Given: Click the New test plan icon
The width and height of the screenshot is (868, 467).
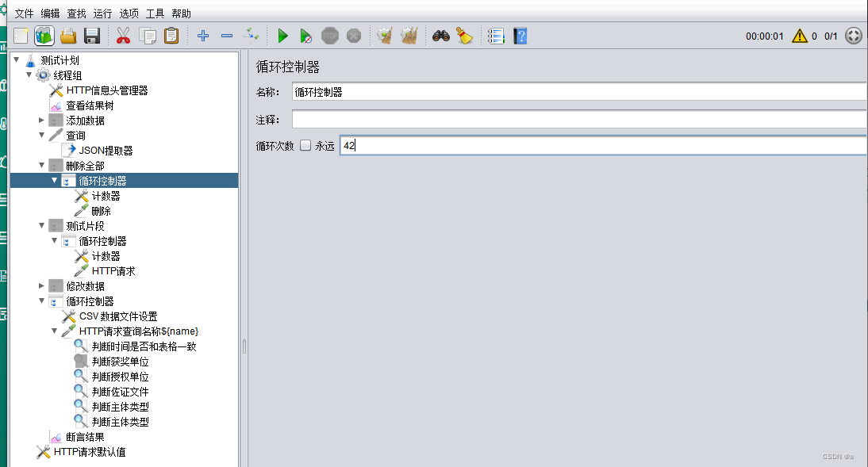Looking at the screenshot, I should 21,36.
